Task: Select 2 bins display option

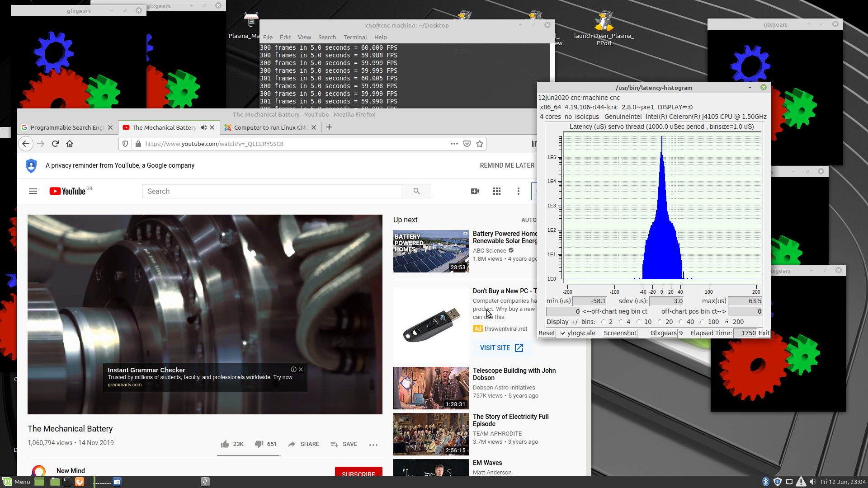Action: point(604,322)
